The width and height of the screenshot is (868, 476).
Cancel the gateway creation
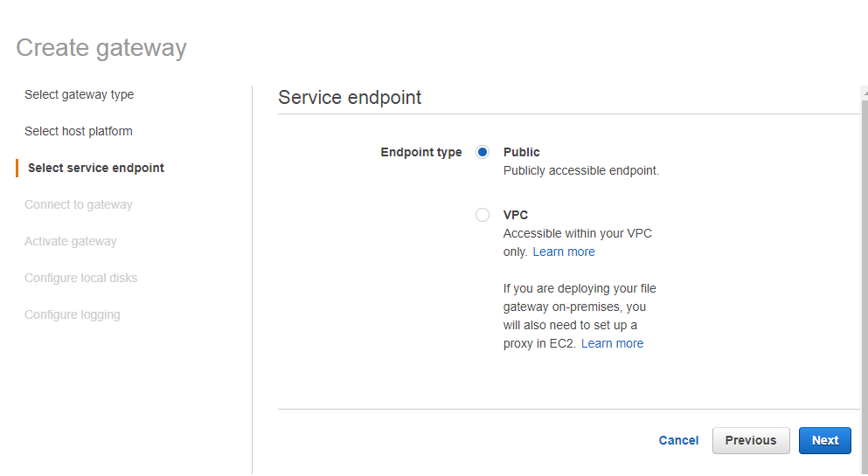coord(678,440)
